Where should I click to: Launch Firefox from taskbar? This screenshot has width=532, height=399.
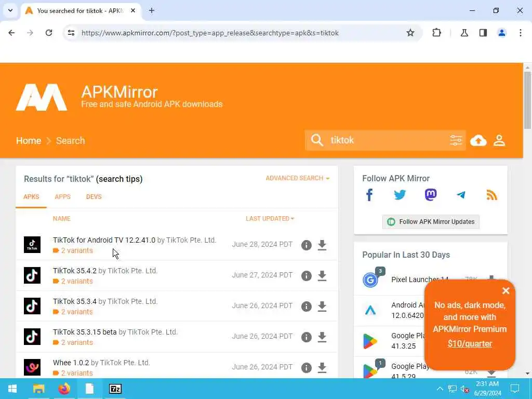tap(64, 389)
